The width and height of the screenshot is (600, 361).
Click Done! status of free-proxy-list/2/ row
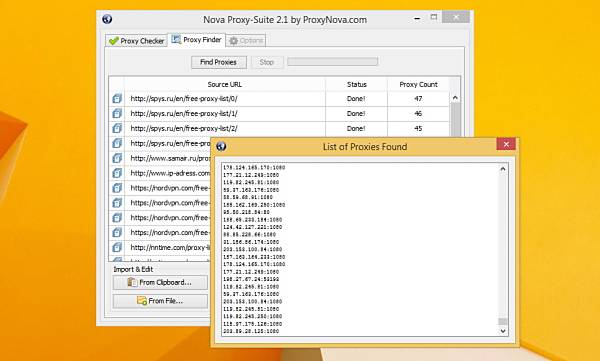click(x=356, y=128)
